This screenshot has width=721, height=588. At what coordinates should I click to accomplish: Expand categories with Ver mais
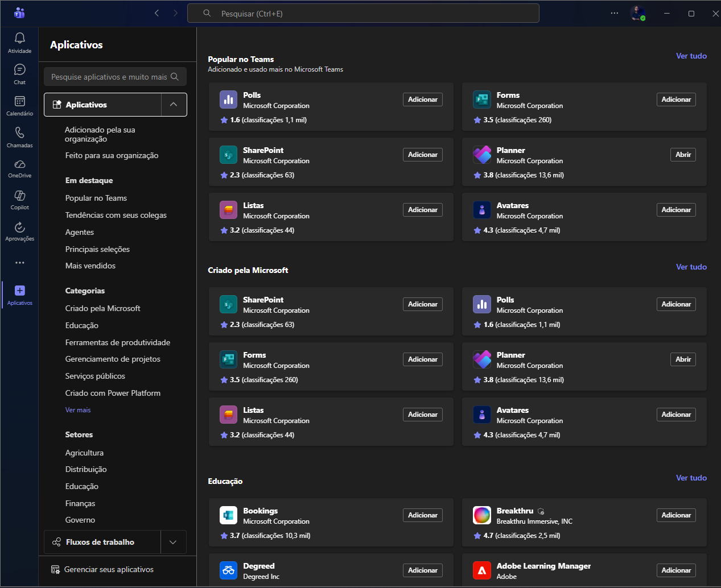pyautogui.click(x=78, y=410)
